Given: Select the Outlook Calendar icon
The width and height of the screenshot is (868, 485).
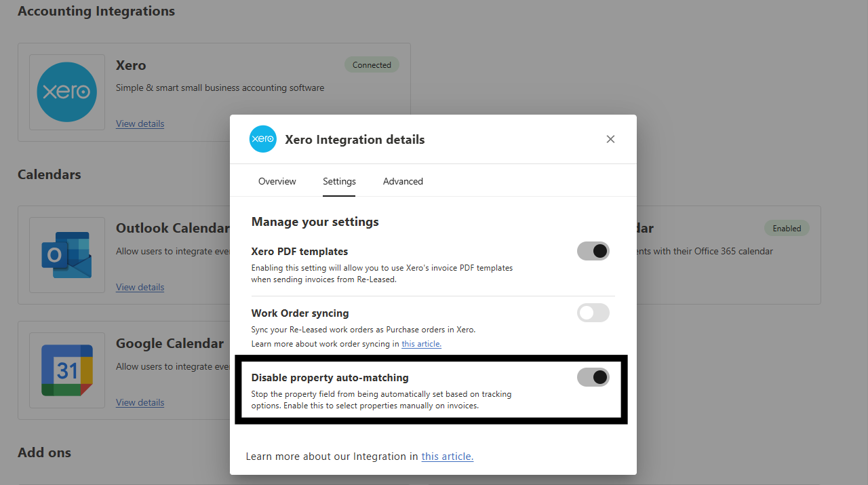Looking at the screenshot, I should pos(66,255).
